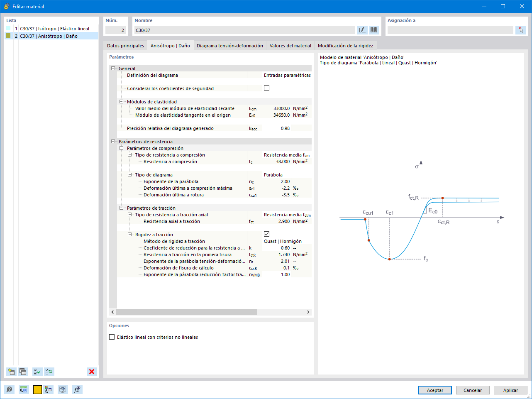Click the fx formula view icon

point(77,389)
